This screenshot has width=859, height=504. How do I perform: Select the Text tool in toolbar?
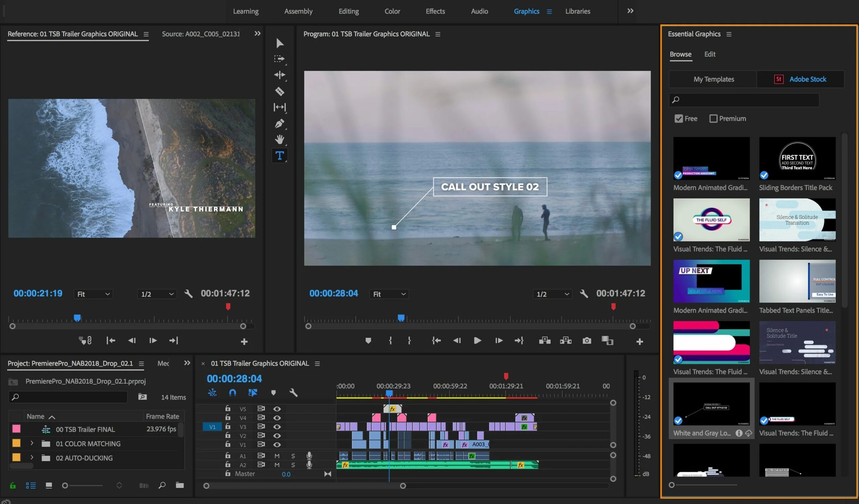279,155
